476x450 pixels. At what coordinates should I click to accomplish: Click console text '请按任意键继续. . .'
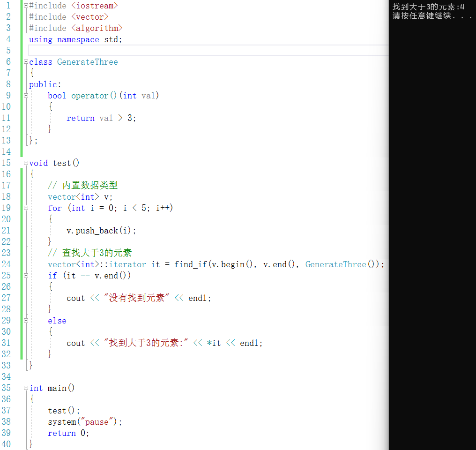tap(432, 15)
